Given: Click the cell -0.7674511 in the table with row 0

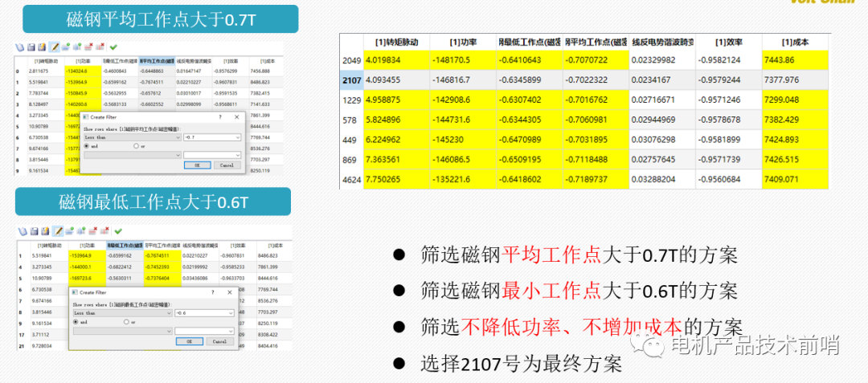Looking at the screenshot, I should click(156, 82).
